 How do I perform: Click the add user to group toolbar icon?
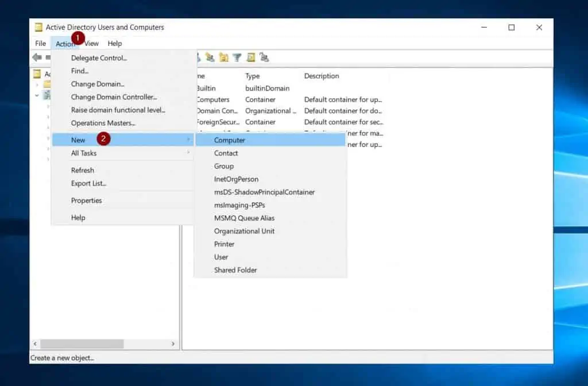210,57
